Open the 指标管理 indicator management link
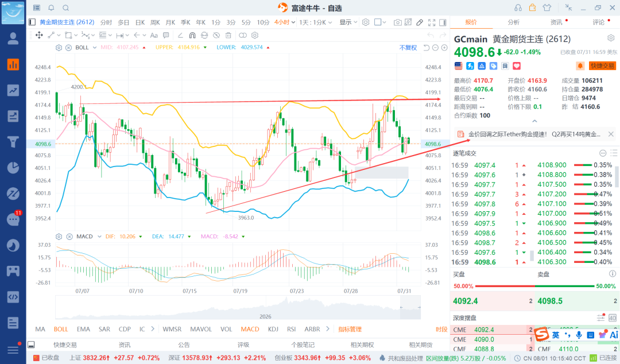 (x=350, y=329)
